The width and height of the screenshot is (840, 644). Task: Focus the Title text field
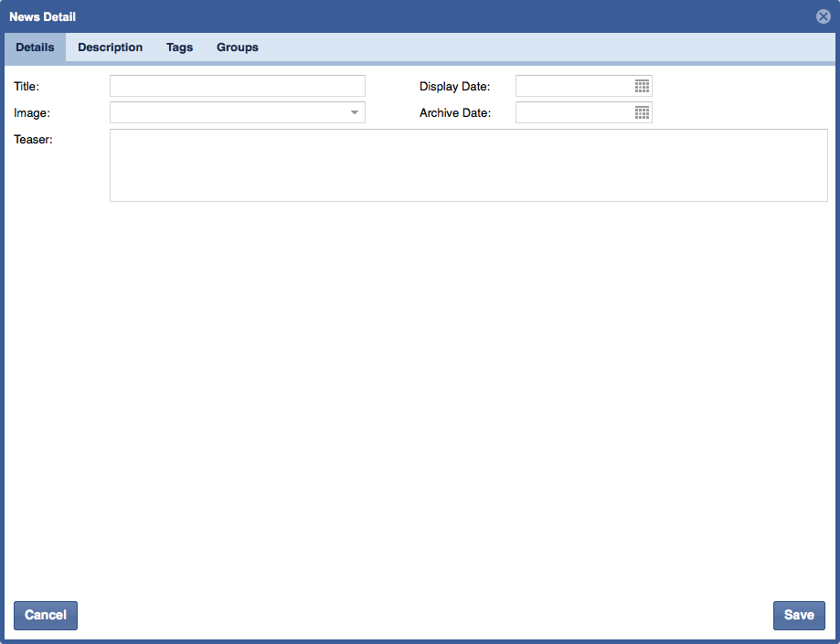237,86
